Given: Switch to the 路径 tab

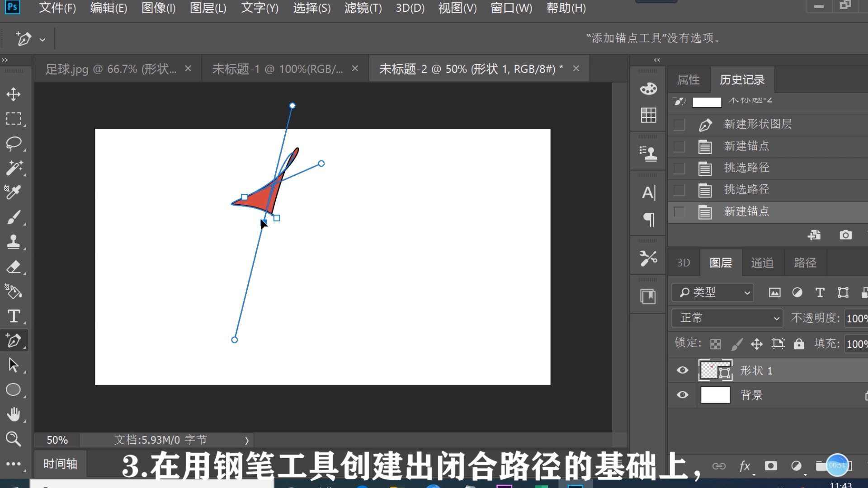Looking at the screenshot, I should (x=805, y=263).
